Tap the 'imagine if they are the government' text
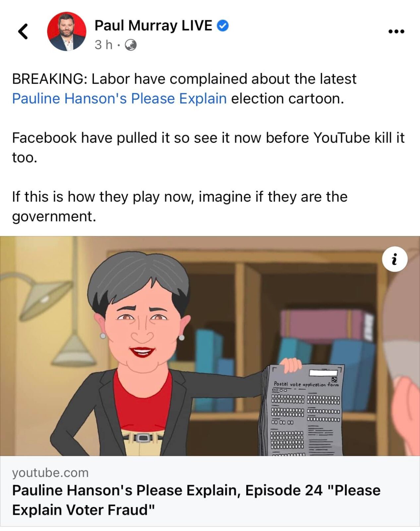 tap(180, 206)
